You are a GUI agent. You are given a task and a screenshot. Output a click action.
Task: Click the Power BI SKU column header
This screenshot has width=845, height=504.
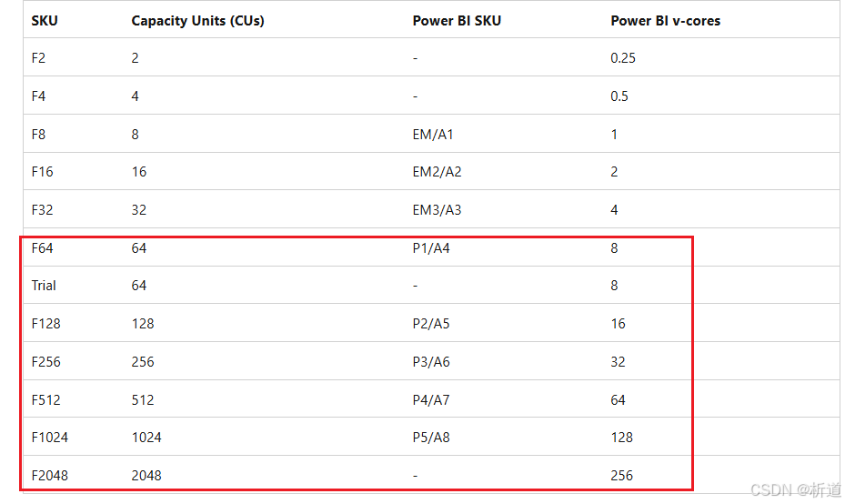click(x=457, y=20)
